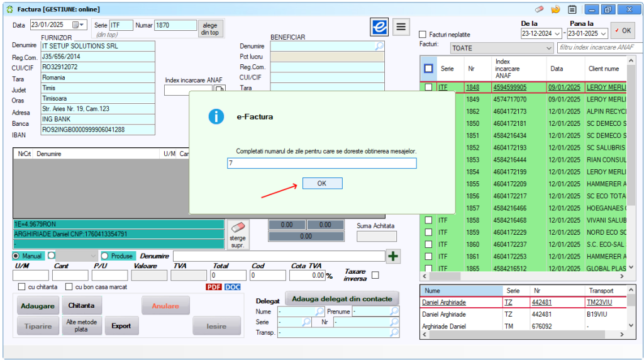Click 'Tiparire' button

38,326
